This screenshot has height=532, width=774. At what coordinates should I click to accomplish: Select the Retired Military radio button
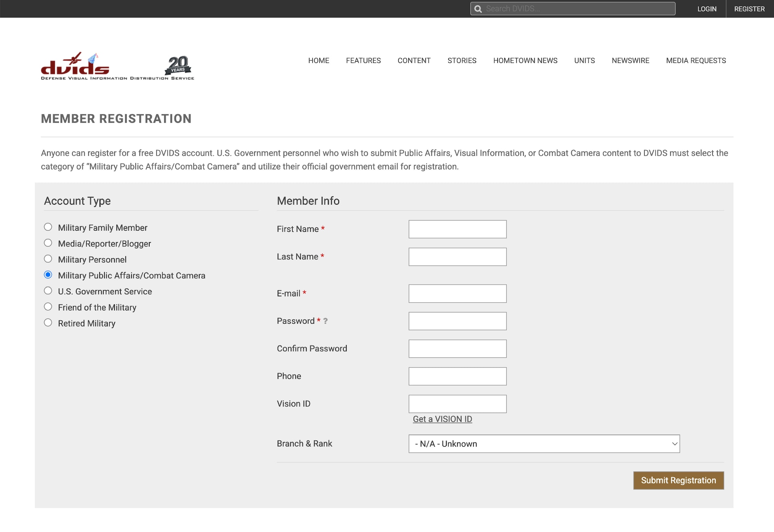[x=48, y=323]
